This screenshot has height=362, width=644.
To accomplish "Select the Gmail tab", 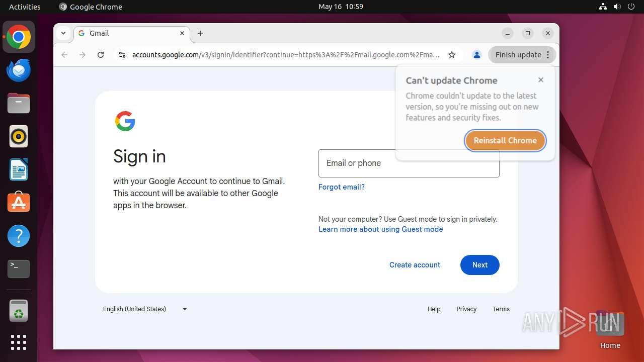I will pyautogui.click(x=132, y=33).
